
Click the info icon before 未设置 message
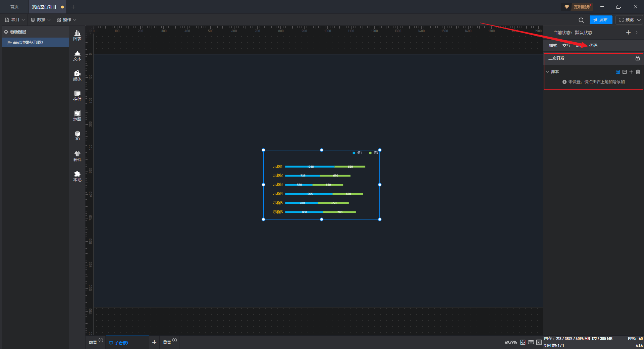click(x=565, y=82)
